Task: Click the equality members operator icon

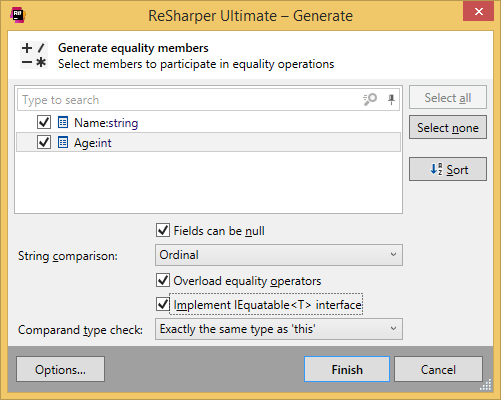Action: point(34,55)
